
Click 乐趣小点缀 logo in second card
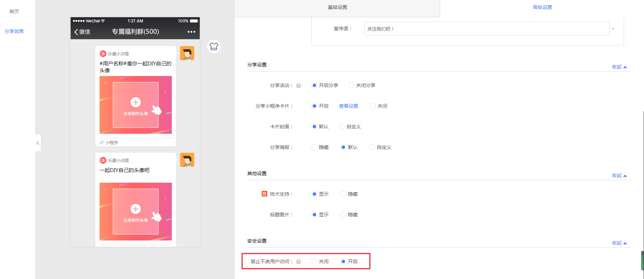[x=103, y=160]
